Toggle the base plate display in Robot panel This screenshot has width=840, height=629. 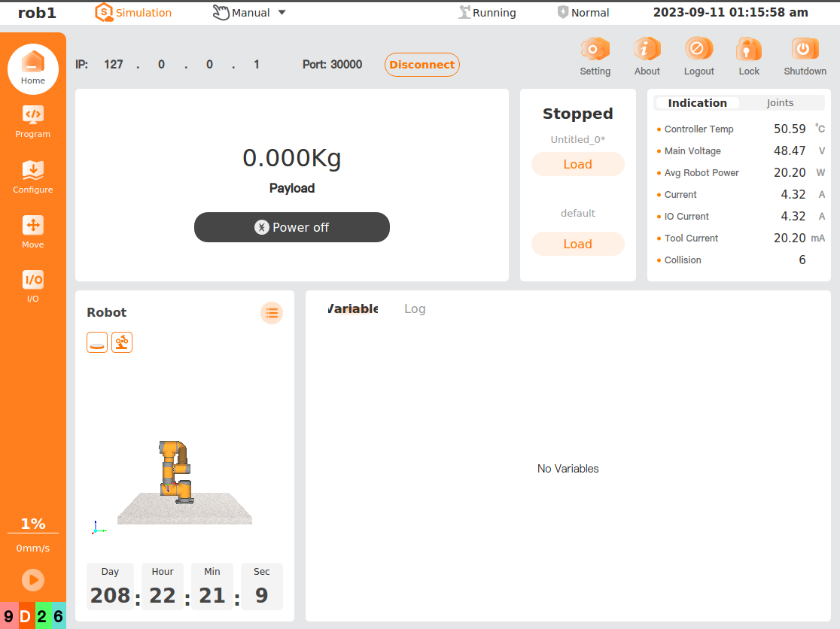coord(96,342)
